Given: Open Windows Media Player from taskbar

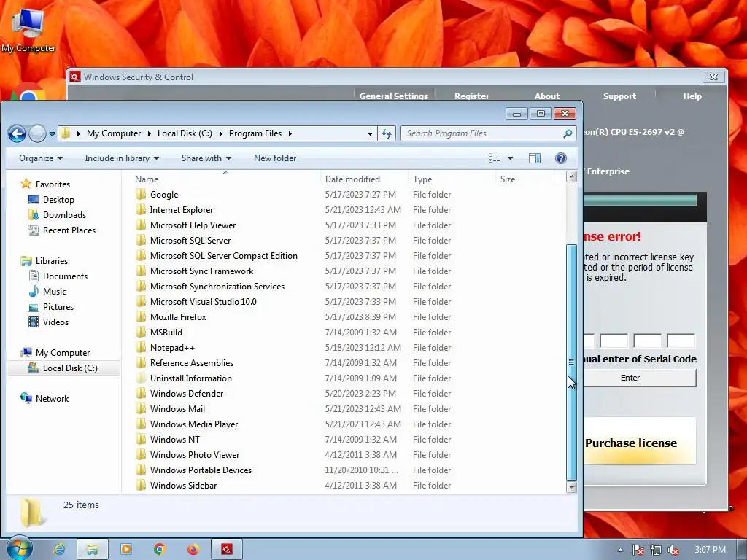Looking at the screenshot, I should [x=126, y=549].
